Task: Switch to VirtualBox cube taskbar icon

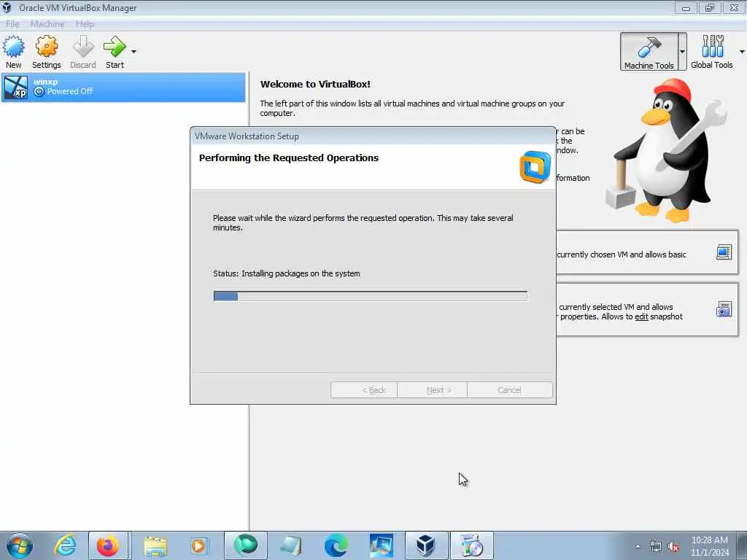Action: pyautogui.click(x=425, y=545)
